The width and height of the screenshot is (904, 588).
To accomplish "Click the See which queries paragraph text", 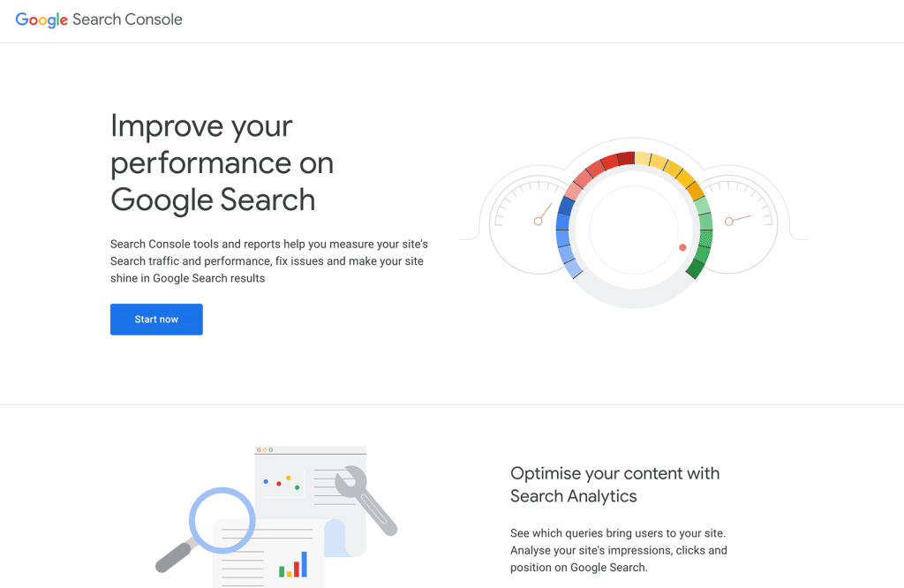I will click(619, 550).
